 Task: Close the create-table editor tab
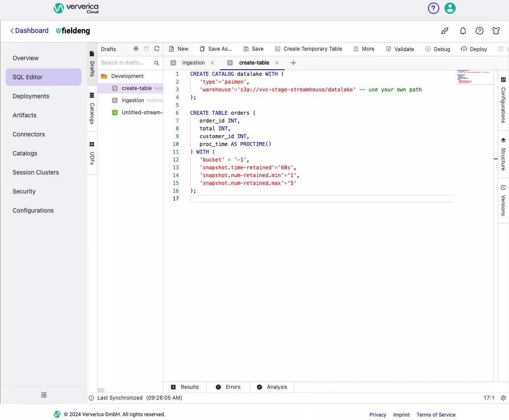tap(277, 63)
